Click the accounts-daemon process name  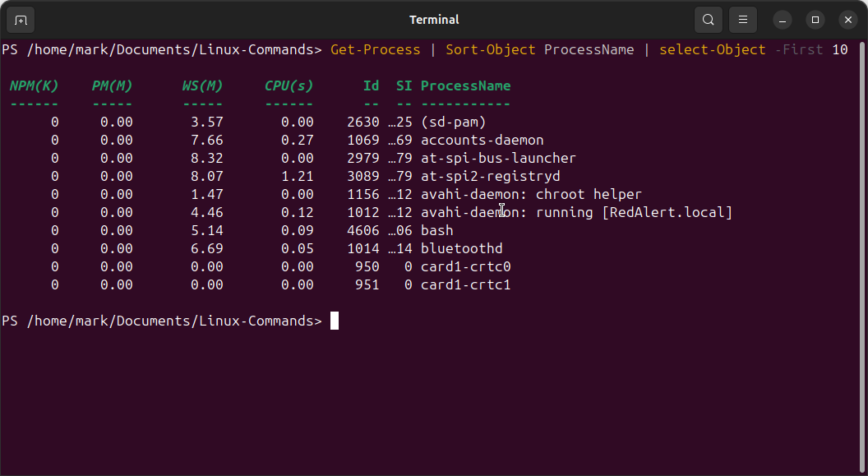pyautogui.click(x=482, y=140)
